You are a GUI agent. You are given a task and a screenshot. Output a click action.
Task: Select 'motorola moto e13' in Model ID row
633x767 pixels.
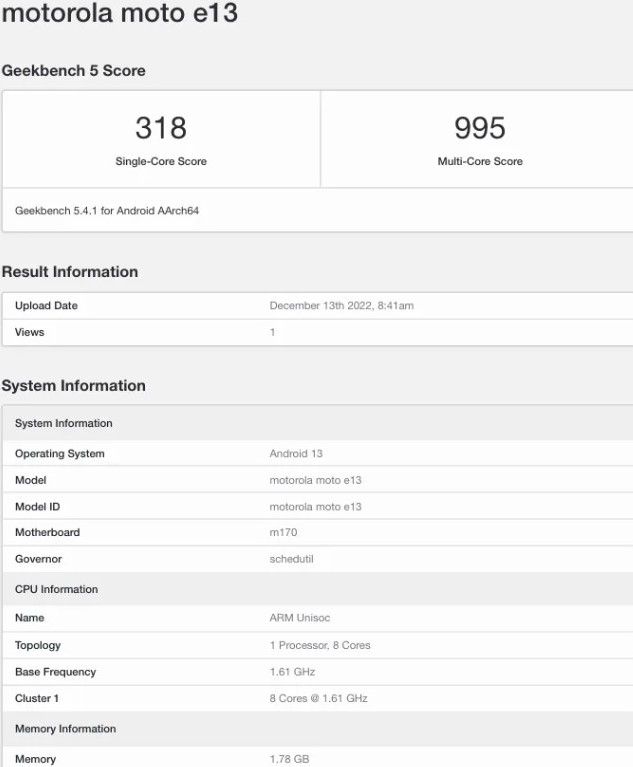click(x=316, y=507)
